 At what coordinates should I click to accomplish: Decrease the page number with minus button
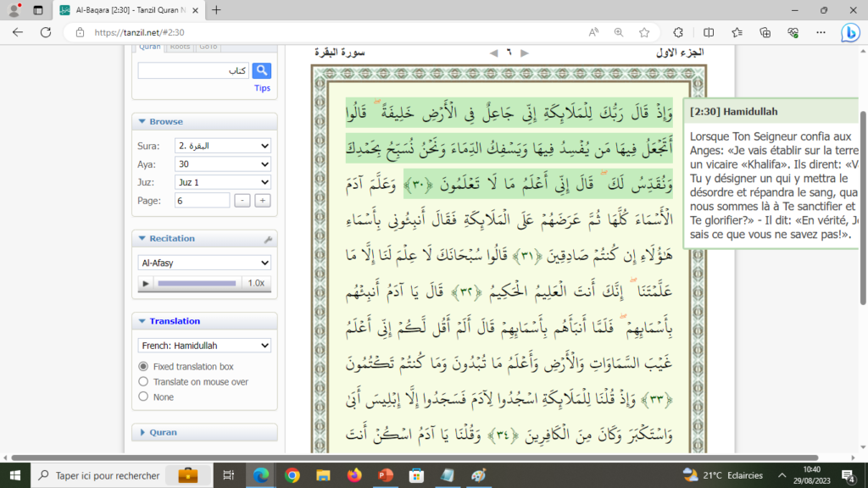[242, 201]
